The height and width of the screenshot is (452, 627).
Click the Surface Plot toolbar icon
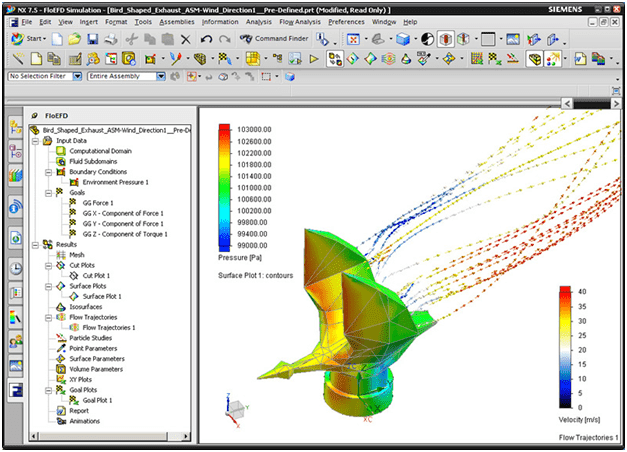371,59
